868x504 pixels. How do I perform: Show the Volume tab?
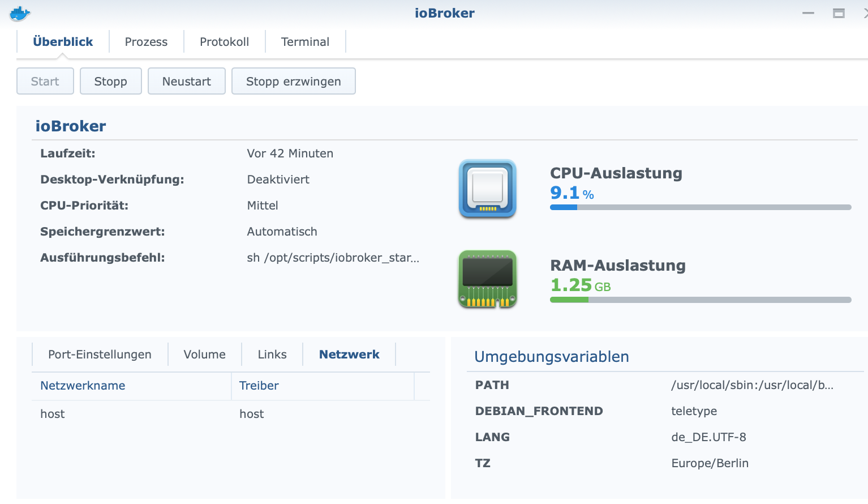pyautogui.click(x=204, y=354)
